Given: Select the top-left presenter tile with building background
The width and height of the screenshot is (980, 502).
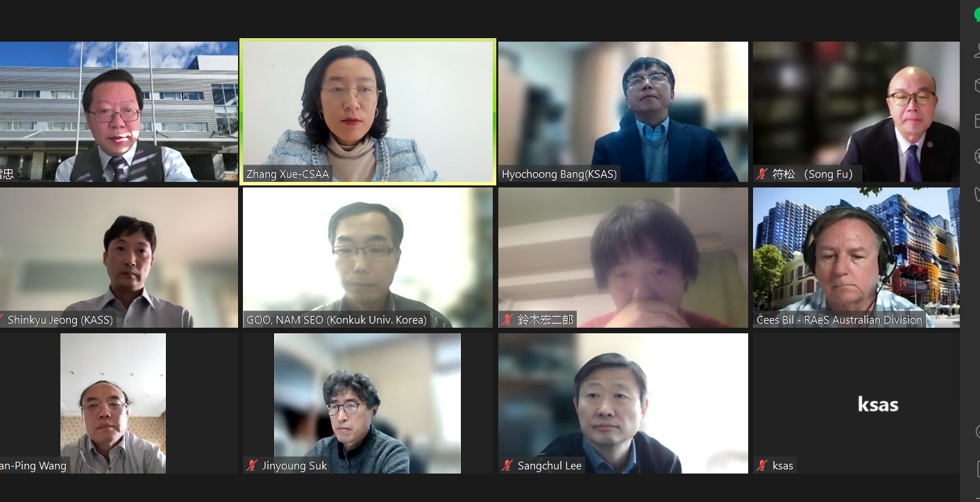Looking at the screenshot, I should (119, 112).
